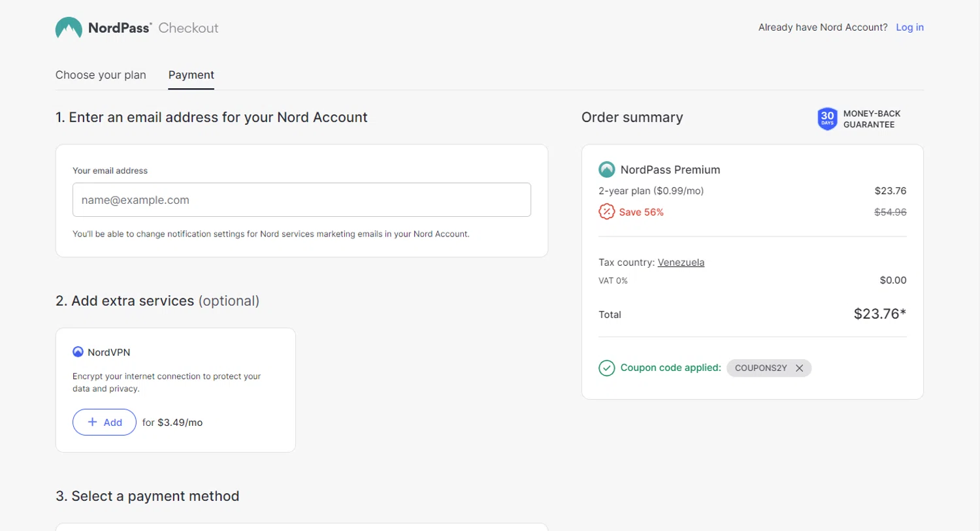
Task: Click the 'for $3.49/mo' price text
Action: [172, 423]
